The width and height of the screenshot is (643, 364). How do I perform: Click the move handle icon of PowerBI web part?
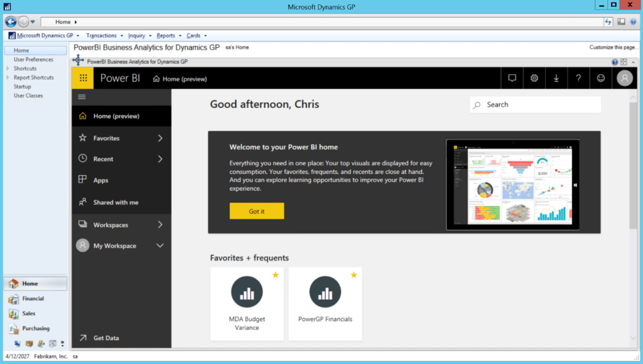(78, 61)
